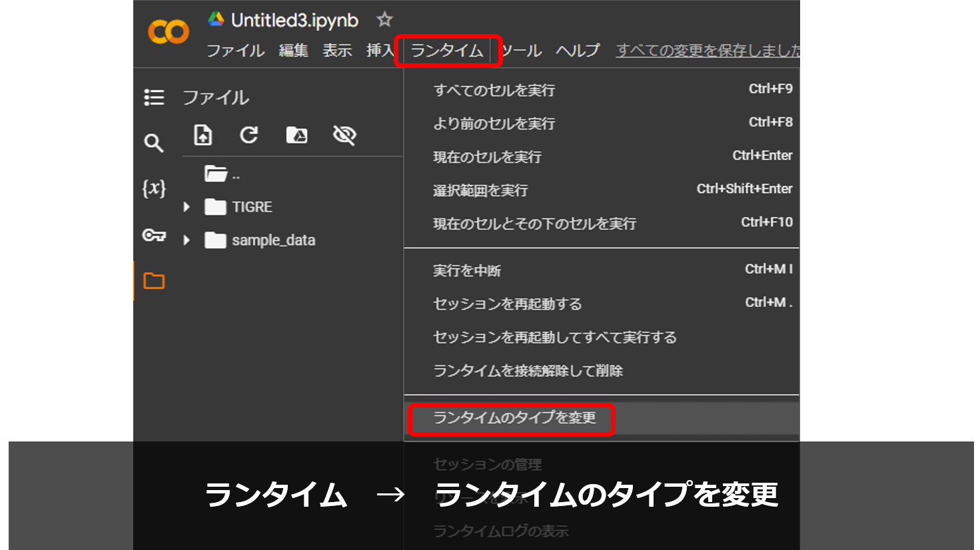Go up to parent directory folder
The width and height of the screenshot is (980, 550).
(x=216, y=174)
